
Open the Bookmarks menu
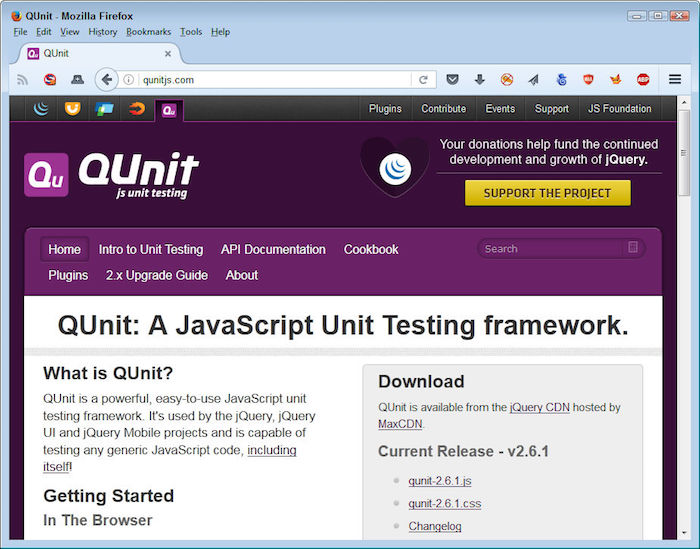[149, 32]
